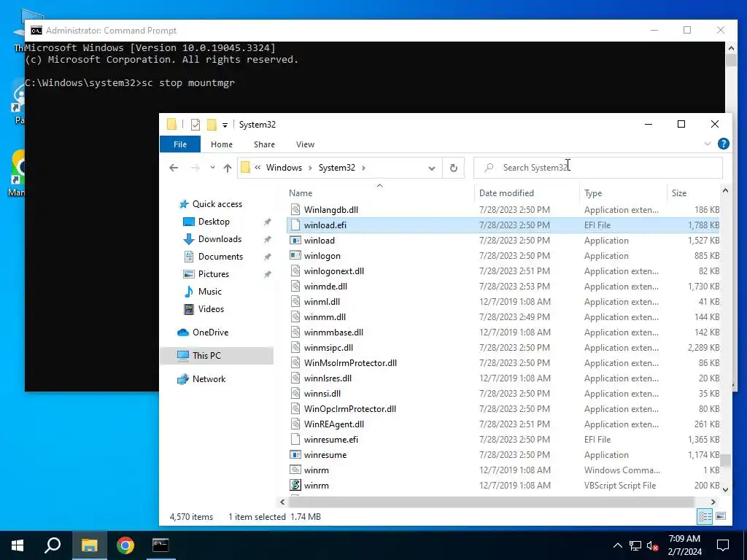Select the Videos folder in sidebar
Viewport: 747px width, 560px height.
[211, 309]
